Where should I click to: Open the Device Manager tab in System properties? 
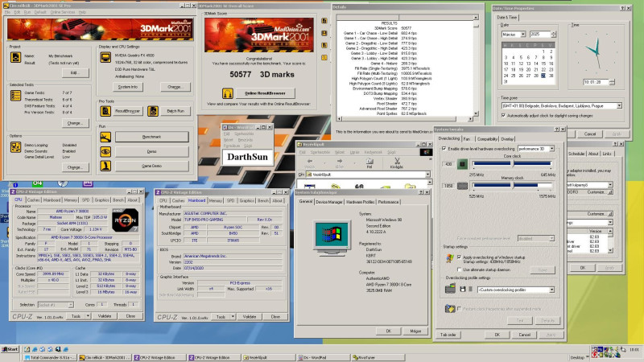(329, 202)
